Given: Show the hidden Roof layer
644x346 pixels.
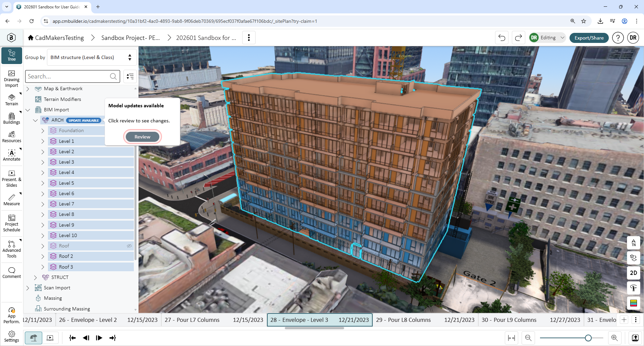Looking at the screenshot, I should pos(129,246).
